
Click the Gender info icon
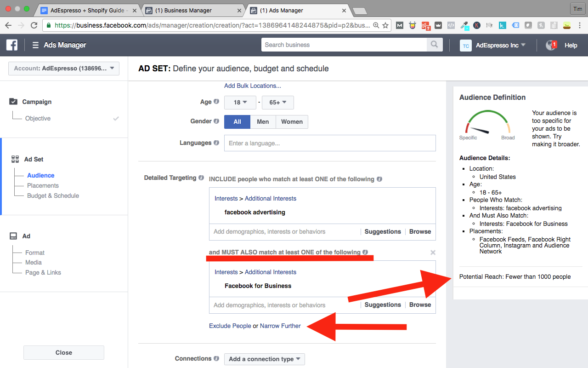pyautogui.click(x=216, y=121)
